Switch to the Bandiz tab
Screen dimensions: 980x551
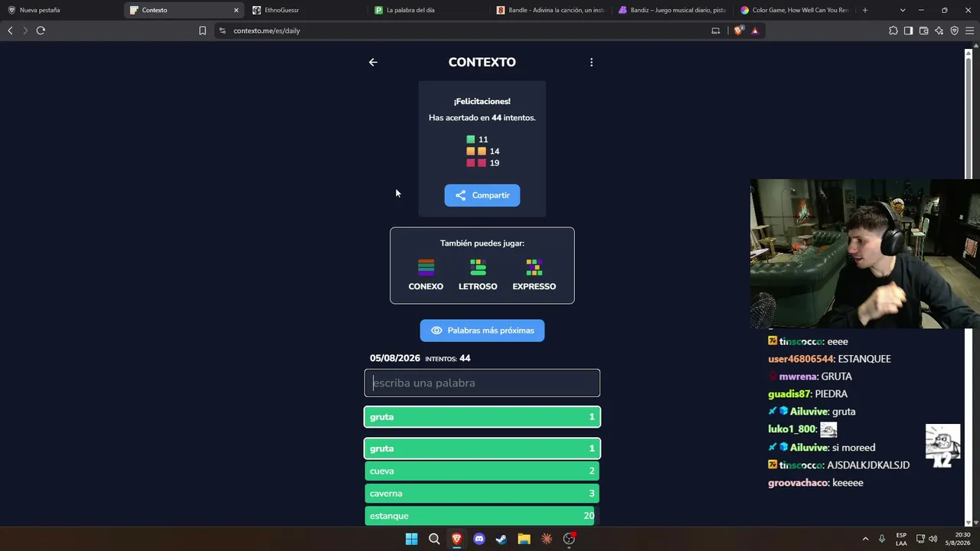click(674, 10)
